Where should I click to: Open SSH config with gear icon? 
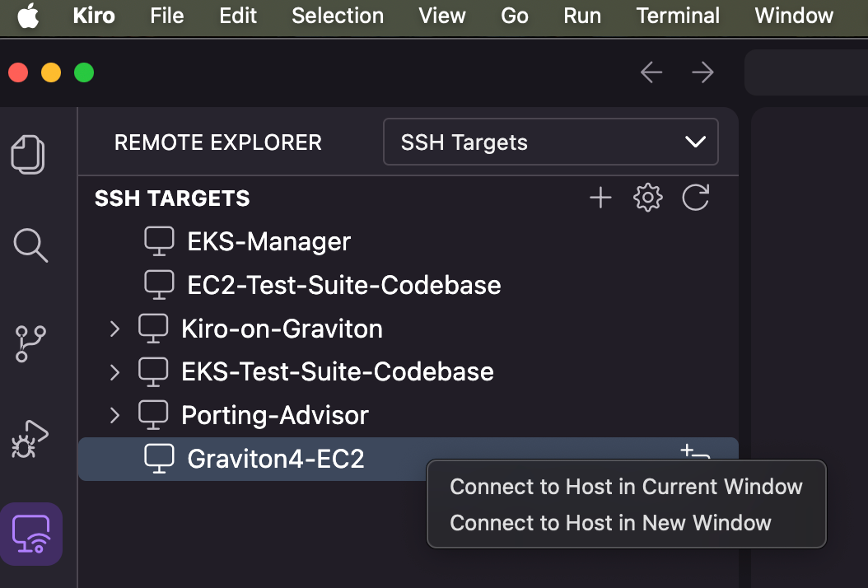point(648,198)
